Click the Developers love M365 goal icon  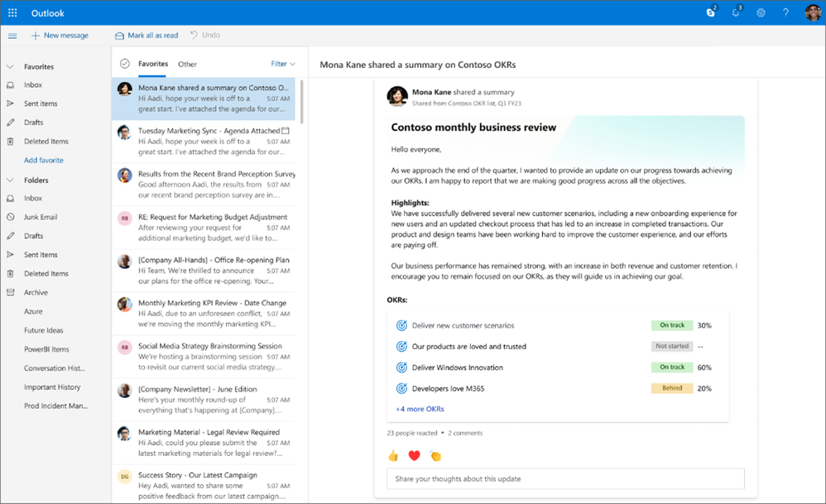tap(401, 389)
